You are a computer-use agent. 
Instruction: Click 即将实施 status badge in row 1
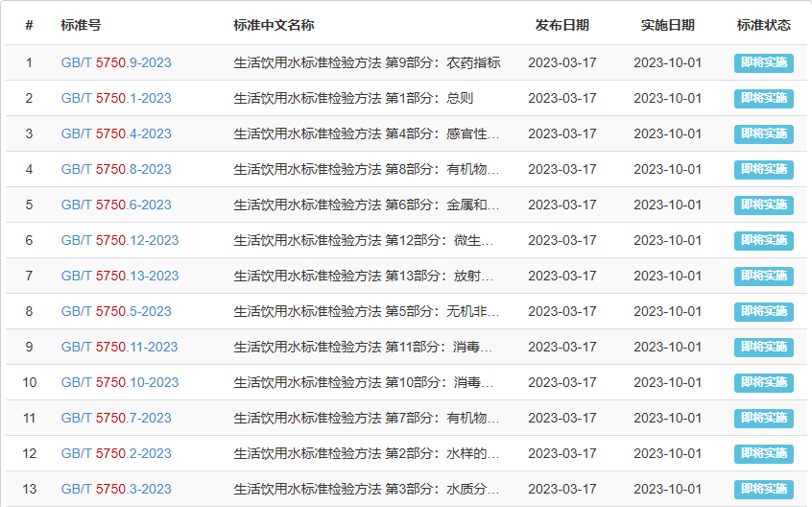pyautogui.click(x=764, y=63)
